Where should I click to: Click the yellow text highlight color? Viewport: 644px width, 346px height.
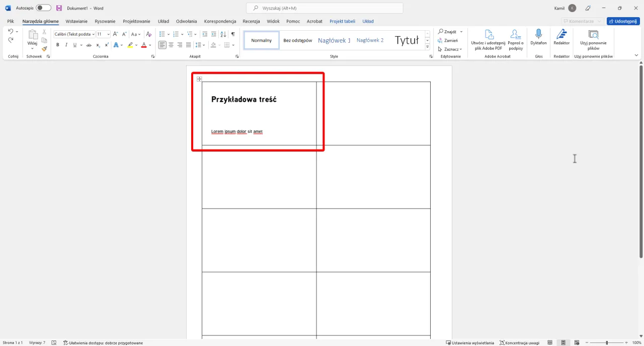(x=130, y=45)
